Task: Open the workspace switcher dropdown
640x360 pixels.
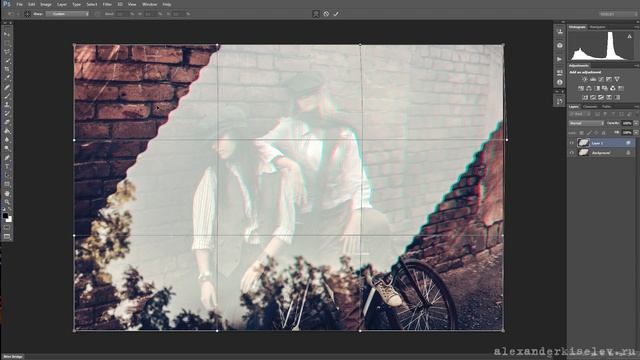Action: pos(618,14)
